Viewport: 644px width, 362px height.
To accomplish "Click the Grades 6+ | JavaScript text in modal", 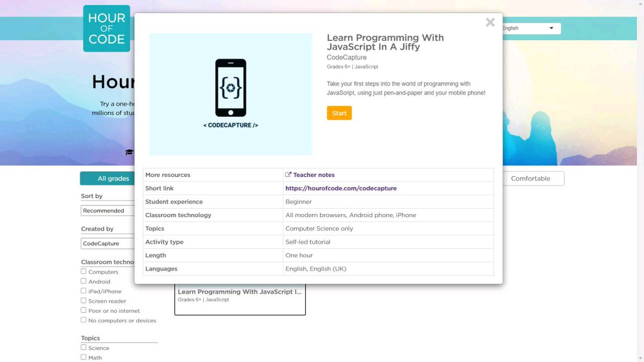I will click(353, 67).
